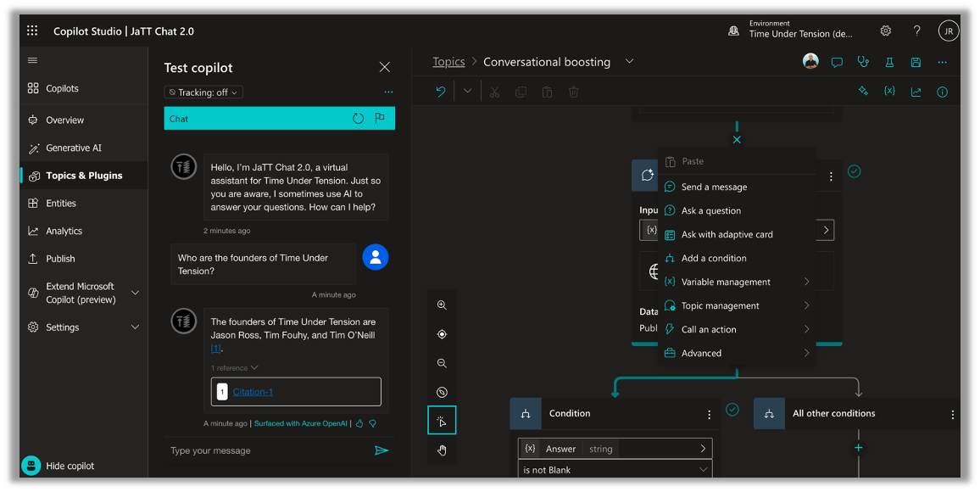Recenter the canvas with target icon
Screen dimensions: 980x492
tap(442, 334)
